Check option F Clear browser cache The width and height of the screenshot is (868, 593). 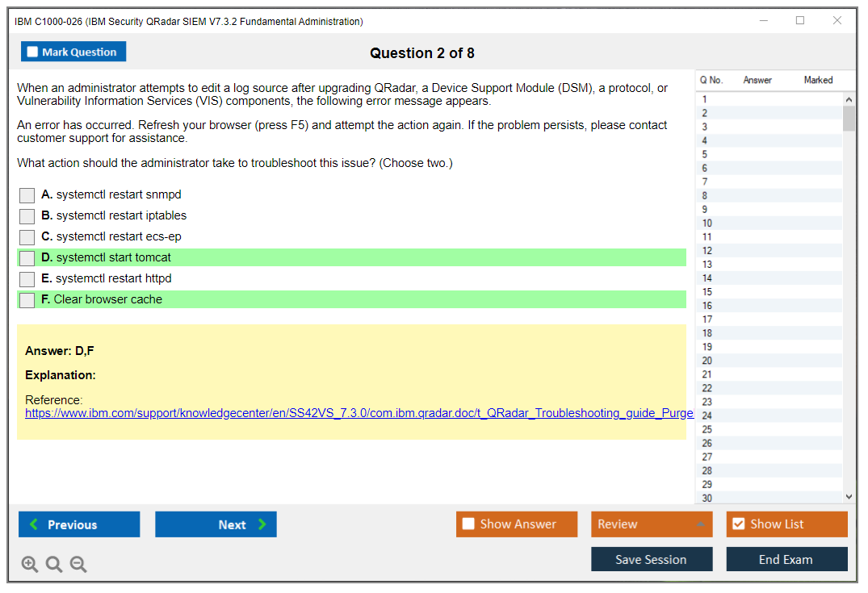pyautogui.click(x=27, y=300)
